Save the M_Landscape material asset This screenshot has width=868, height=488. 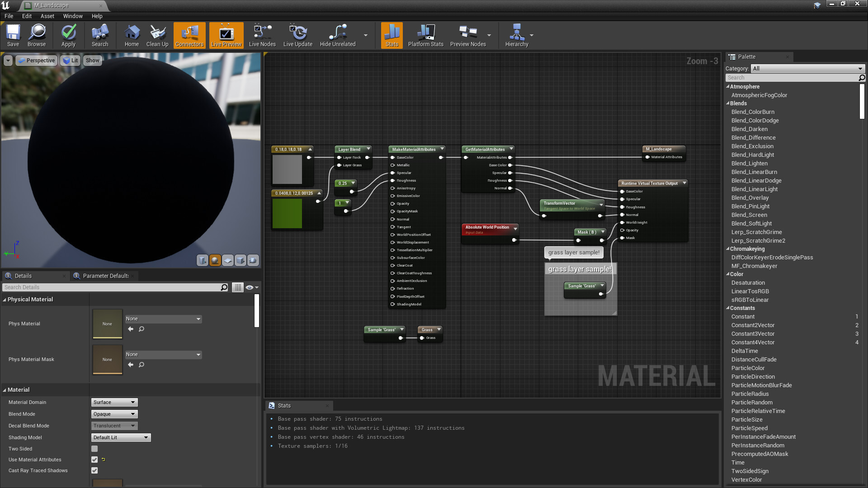(13, 35)
